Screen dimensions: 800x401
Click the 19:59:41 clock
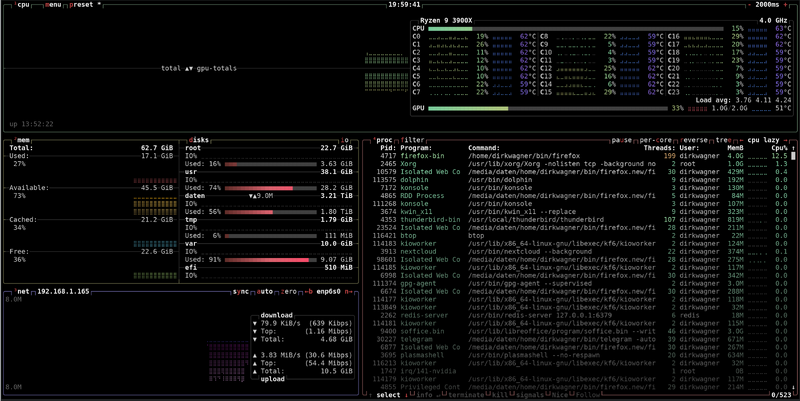click(404, 5)
